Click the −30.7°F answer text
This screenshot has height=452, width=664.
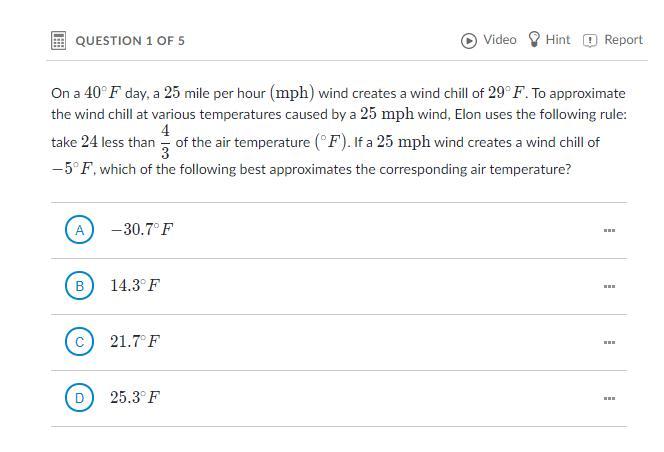(x=142, y=230)
